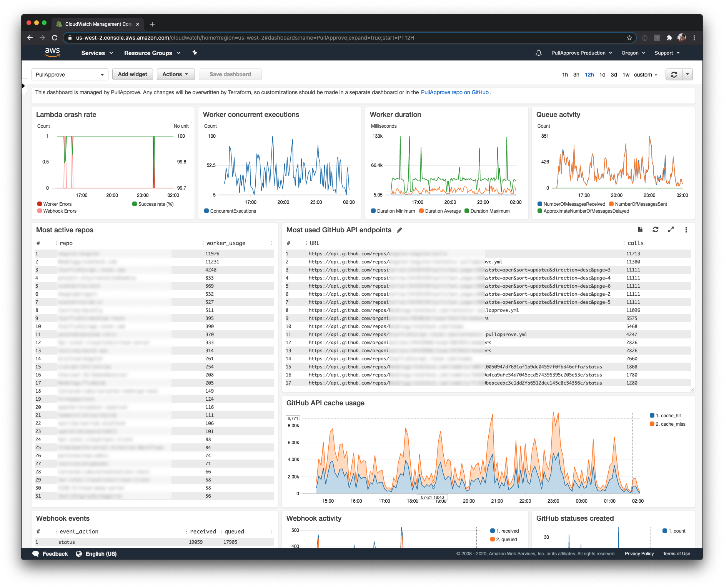This screenshot has width=724, height=588.
Task: Click the 11976 worker_usage value
Action: (212, 254)
